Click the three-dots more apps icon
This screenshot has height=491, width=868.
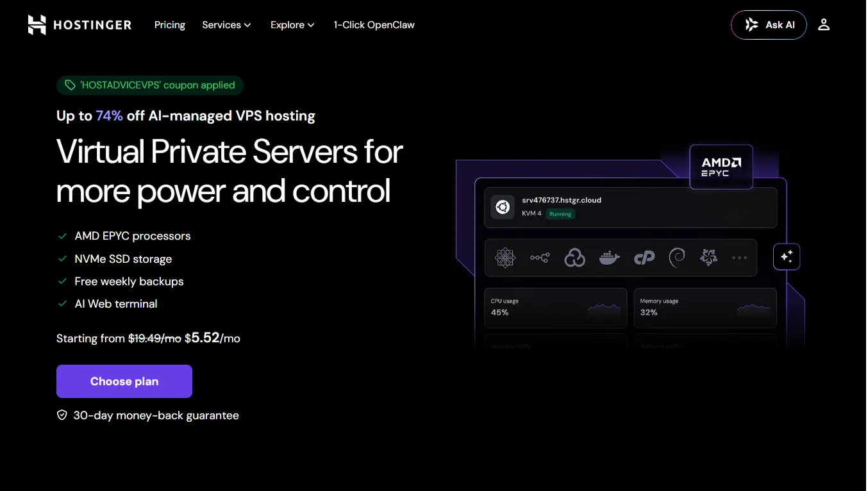739,258
